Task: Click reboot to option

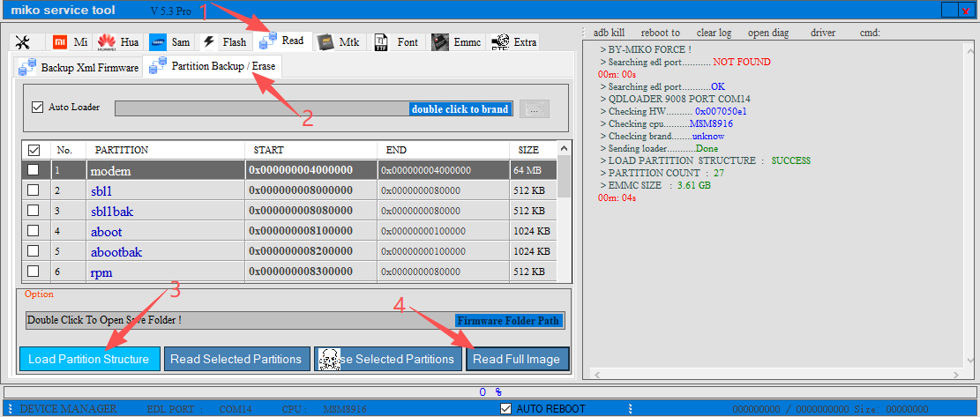Action: pos(661,33)
